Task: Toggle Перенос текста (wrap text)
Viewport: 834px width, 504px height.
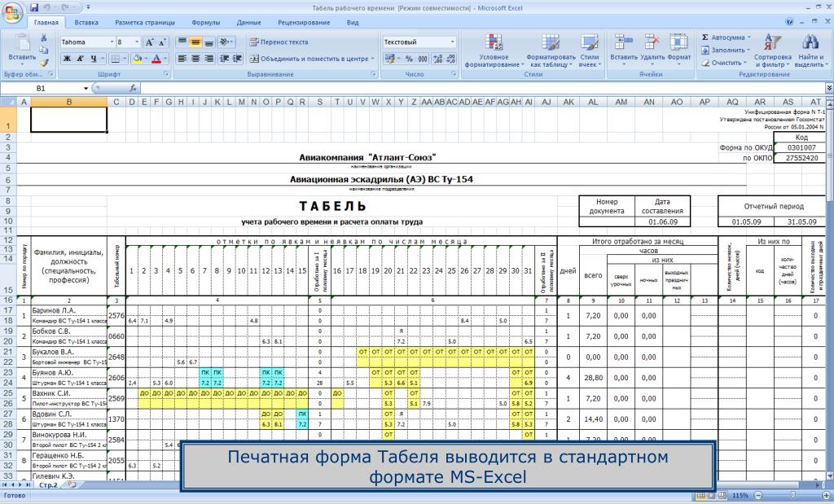Action: tap(279, 42)
